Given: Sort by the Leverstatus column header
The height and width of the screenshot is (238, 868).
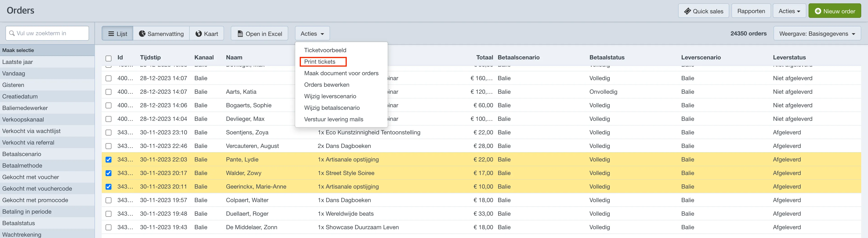Looking at the screenshot, I should (789, 58).
